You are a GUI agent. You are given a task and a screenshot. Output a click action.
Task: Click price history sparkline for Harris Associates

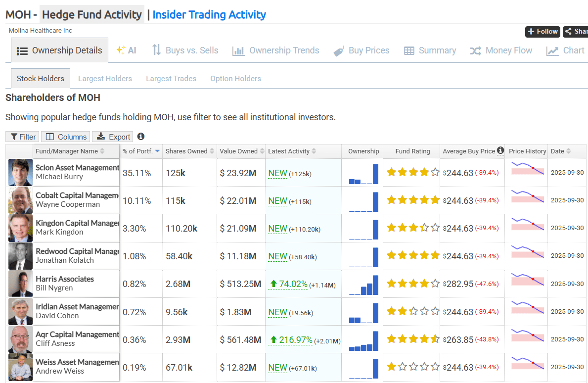click(x=527, y=279)
